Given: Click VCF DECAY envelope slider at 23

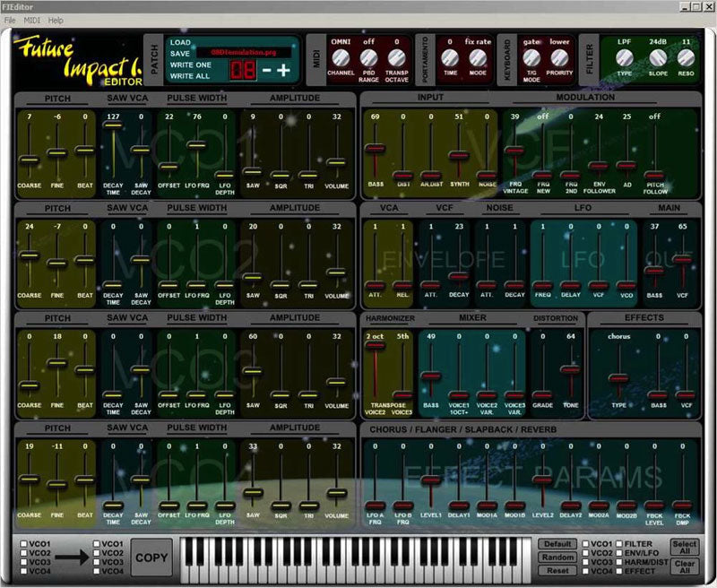Looking at the screenshot, I should click(x=459, y=276).
